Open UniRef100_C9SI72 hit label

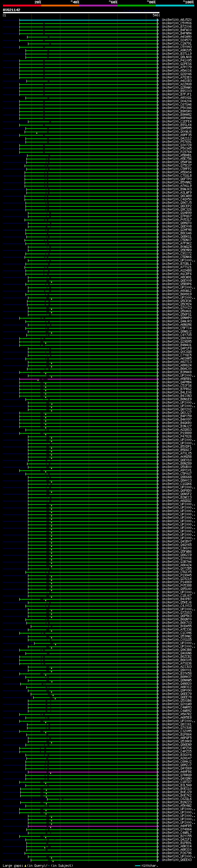[x=177, y=253]
